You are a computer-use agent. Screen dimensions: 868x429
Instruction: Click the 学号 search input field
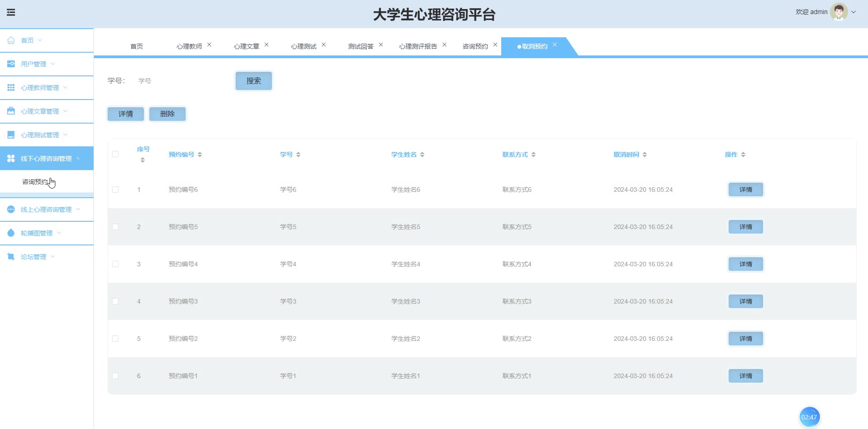tap(182, 81)
